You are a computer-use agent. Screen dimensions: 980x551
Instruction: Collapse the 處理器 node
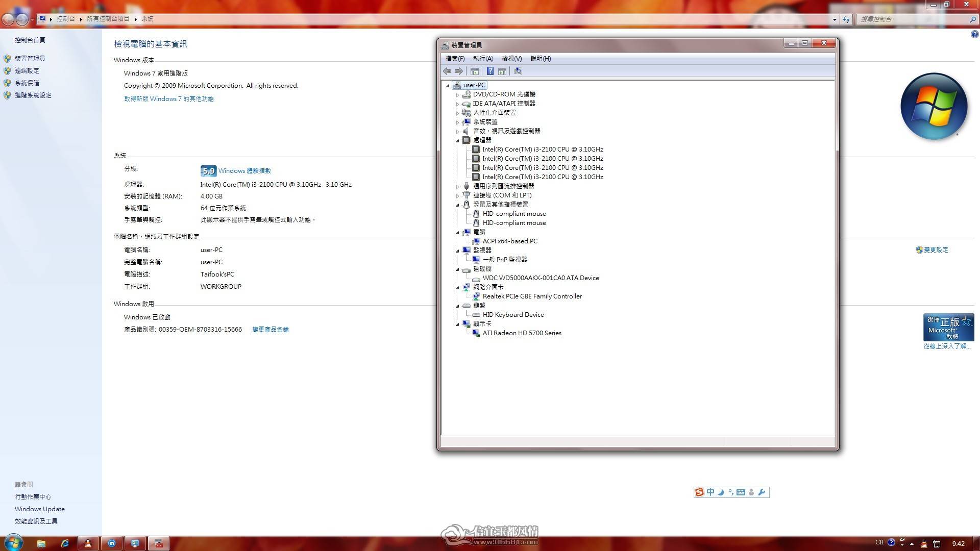tap(457, 140)
